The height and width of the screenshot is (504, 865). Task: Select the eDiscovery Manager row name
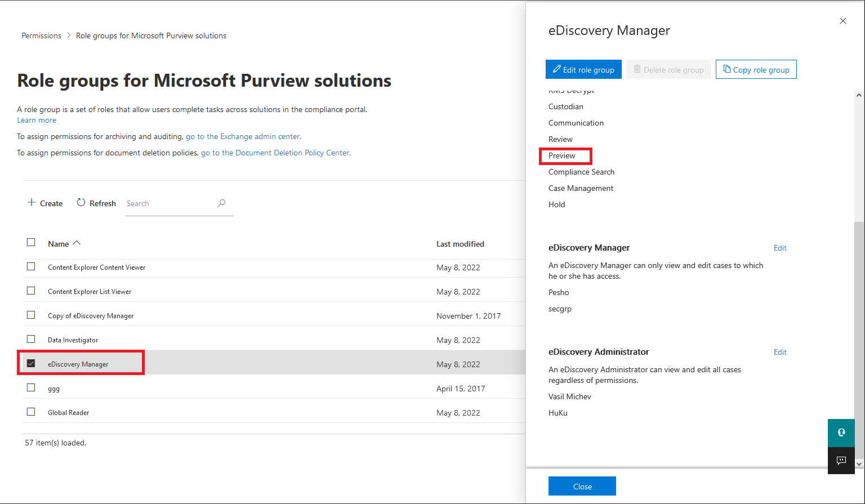[x=78, y=364]
